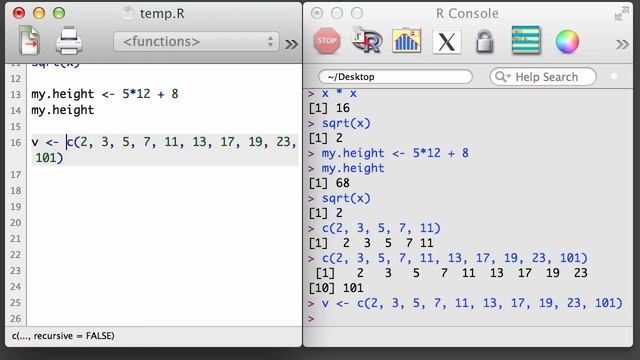Click the fullscreen arrows in R Console
This screenshot has height=360, width=640.
coord(622,13)
